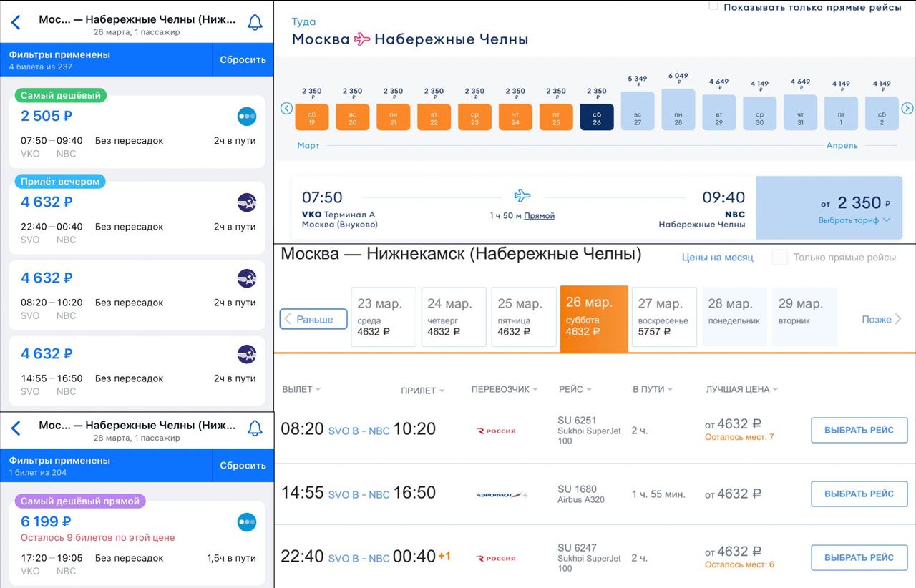The width and height of the screenshot is (916, 588).
Task: Choose flight SU 6247 with ВЫБРАТЬ РЕЙС
Action: pos(859,558)
